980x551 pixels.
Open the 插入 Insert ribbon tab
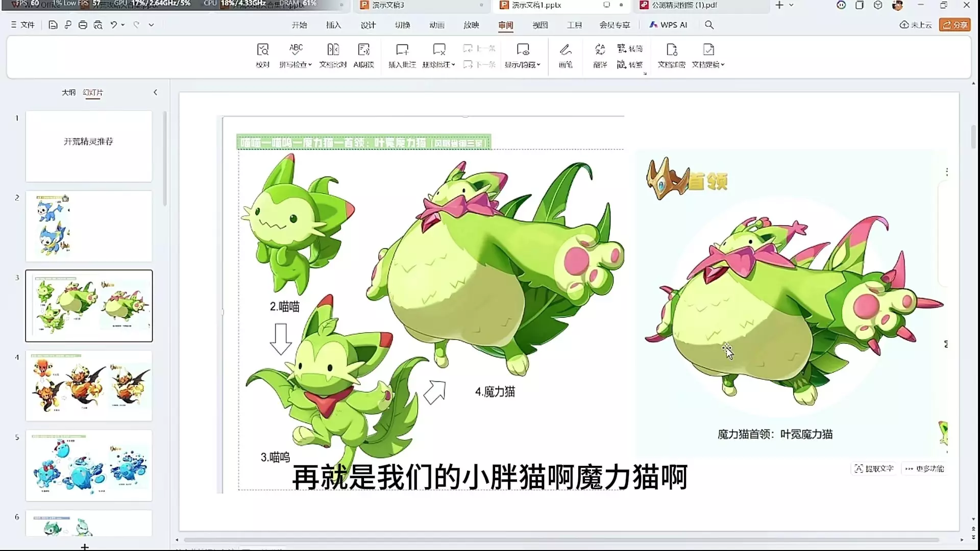tap(333, 25)
